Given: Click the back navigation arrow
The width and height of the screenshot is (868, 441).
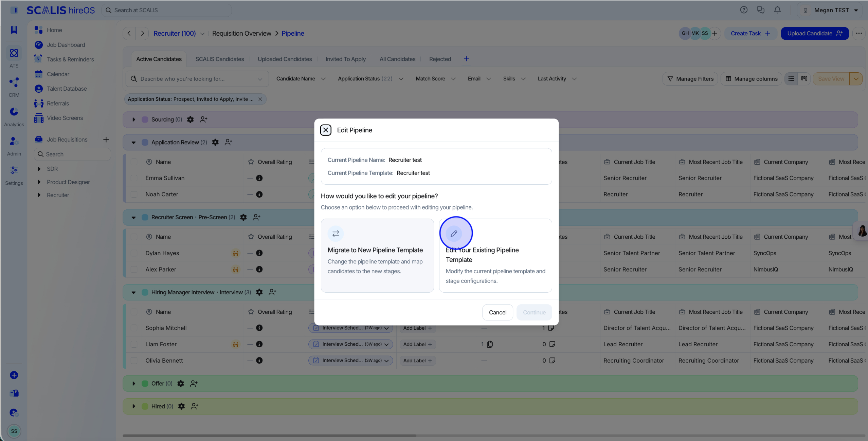Looking at the screenshot, I should pyautogui.click(x=129, y=33).
